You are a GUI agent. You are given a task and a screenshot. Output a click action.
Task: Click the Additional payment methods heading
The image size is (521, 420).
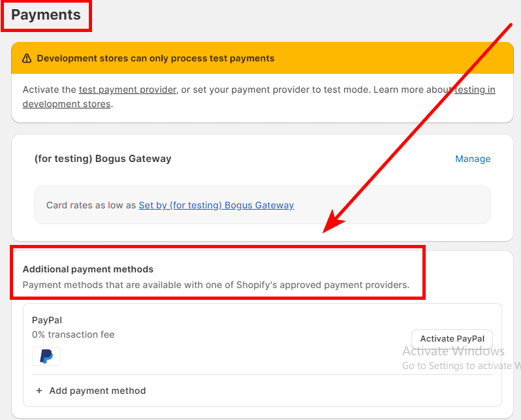tap(88, 269)
